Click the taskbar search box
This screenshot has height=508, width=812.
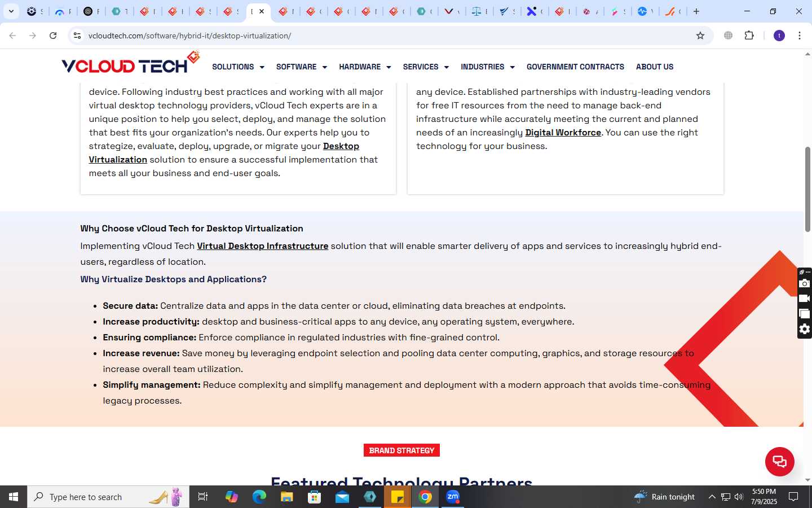pyautogui.click(x=108, y=497)
